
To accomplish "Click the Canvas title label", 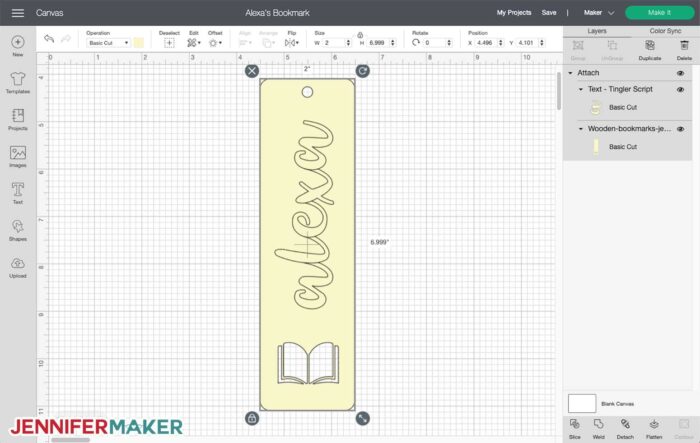I will 50,13.
